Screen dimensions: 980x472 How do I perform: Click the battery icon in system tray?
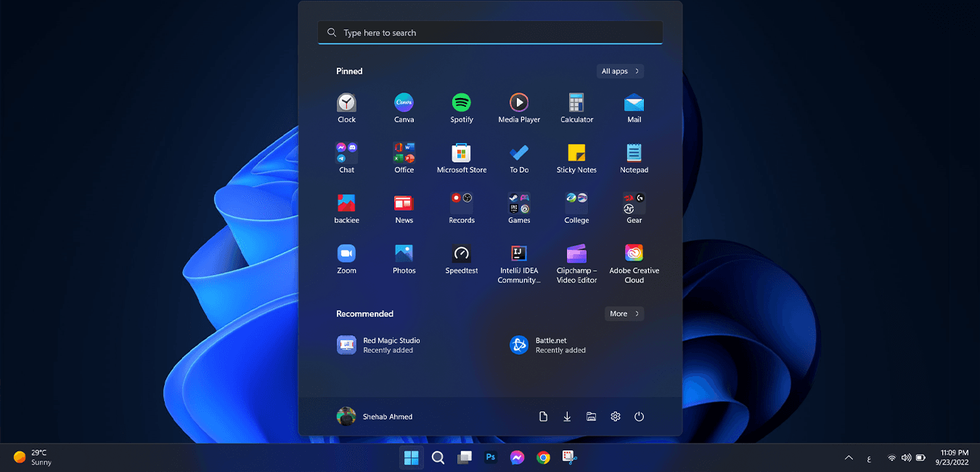920,458
